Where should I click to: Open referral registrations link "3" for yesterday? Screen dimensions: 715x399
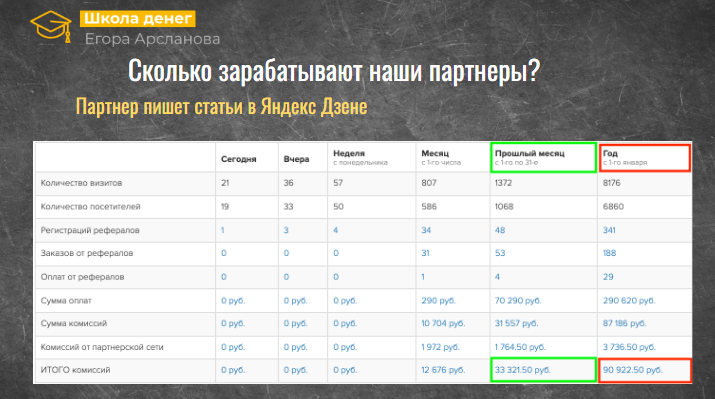[x=286, y=230]
